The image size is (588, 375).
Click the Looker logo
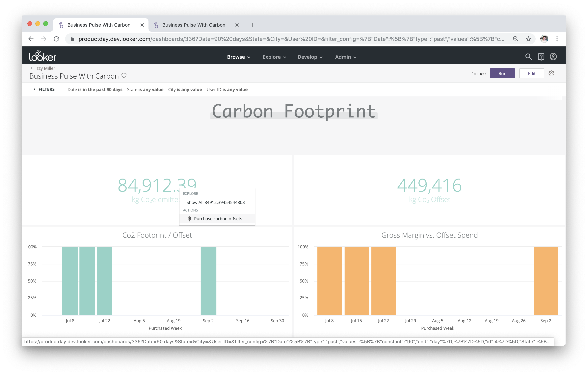point(43,56)
